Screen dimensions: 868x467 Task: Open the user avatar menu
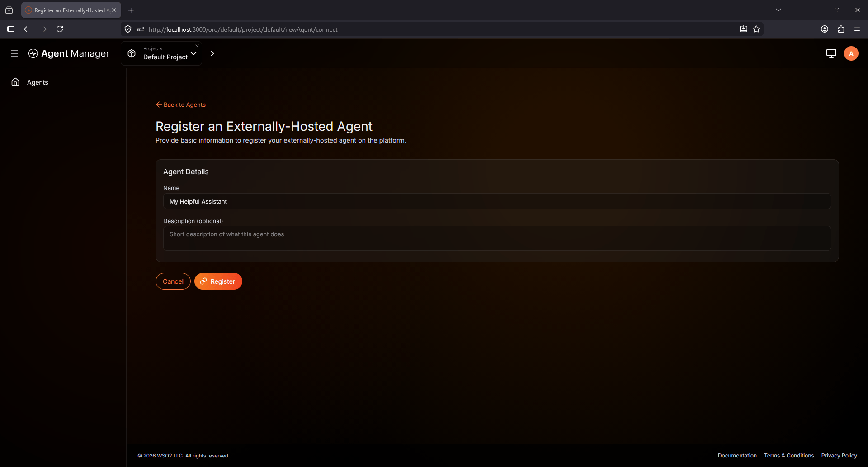851,53
